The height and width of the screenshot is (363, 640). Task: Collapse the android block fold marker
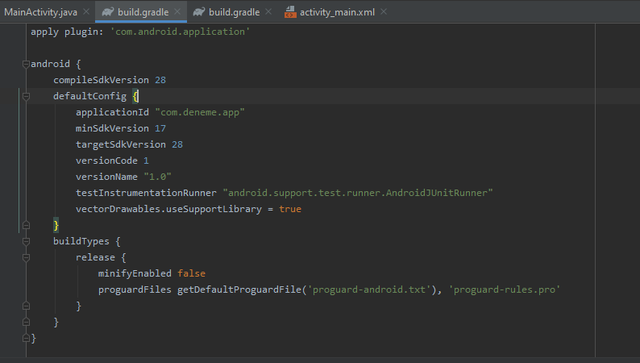coord(26,64)
